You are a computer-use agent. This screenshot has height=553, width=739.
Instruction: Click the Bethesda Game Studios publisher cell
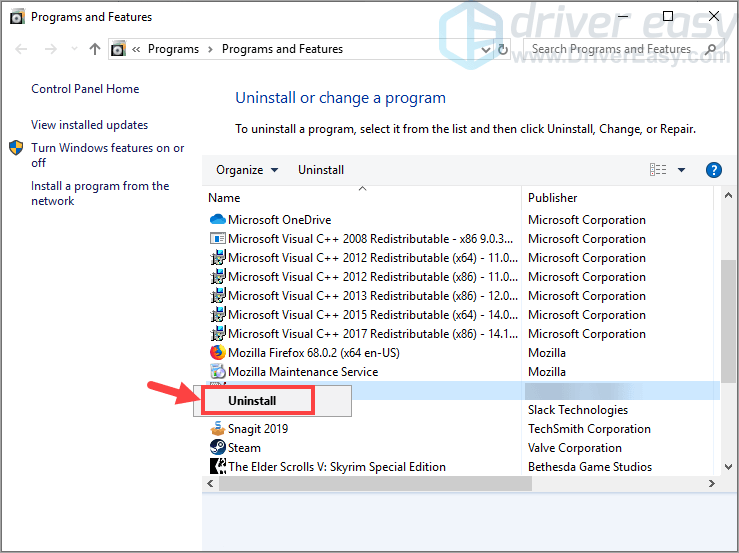click(590, 467)
